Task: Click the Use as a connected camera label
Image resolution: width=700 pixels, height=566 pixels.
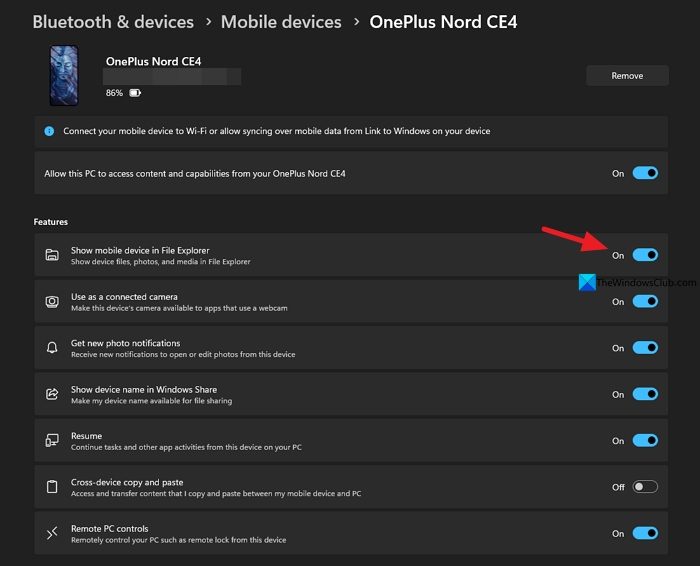Action: point(124,297)
